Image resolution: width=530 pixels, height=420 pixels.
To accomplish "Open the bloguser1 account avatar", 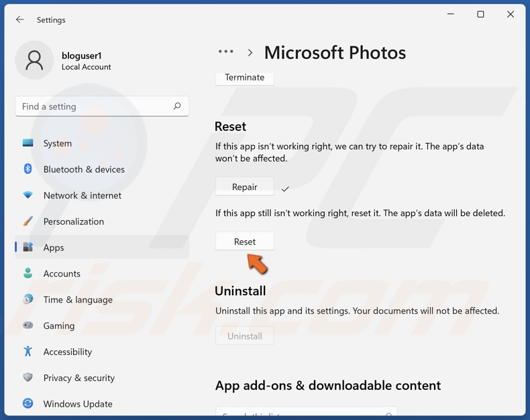I will (x=34, y=61).
